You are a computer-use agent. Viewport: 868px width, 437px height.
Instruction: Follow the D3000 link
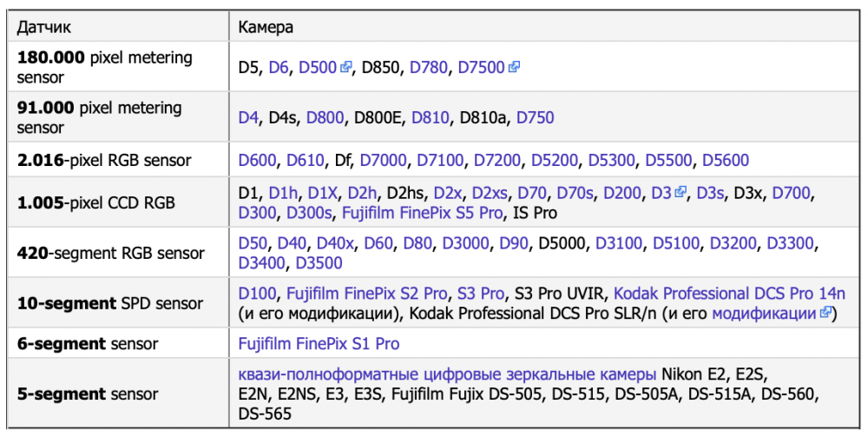[x=465, y=243]
